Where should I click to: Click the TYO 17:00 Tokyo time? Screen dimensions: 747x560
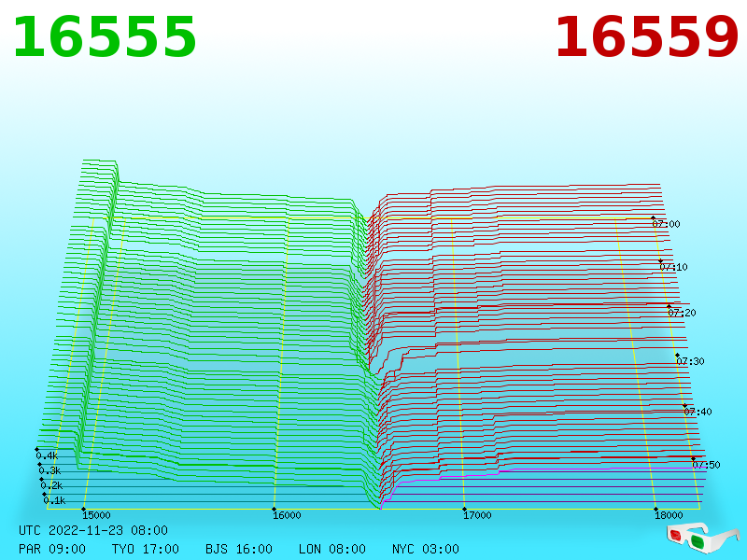146,549
